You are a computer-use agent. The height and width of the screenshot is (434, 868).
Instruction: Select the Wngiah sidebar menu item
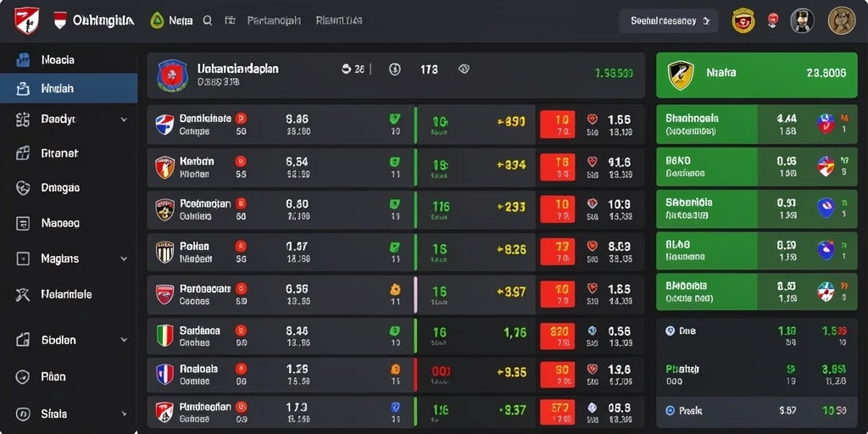pyautogui.click(x=69, y=88)
